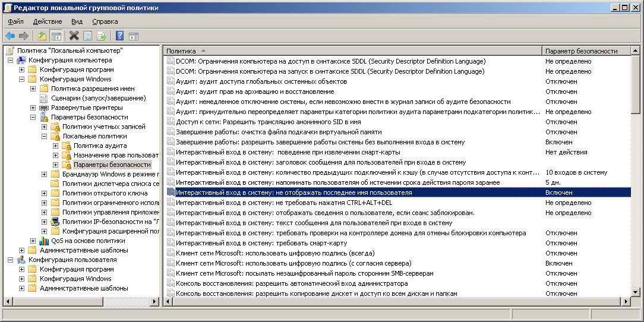Expand the Административные шаблоны node under computer

(x=22, y=251)
